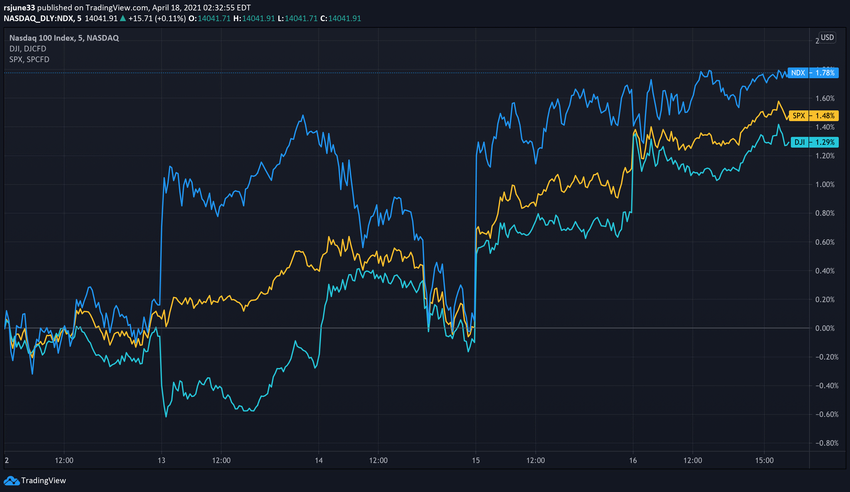The width and height of the screenshot is (850, 492).
Task: Click the 1.60% level on price scale
Action: pos(825,99)
